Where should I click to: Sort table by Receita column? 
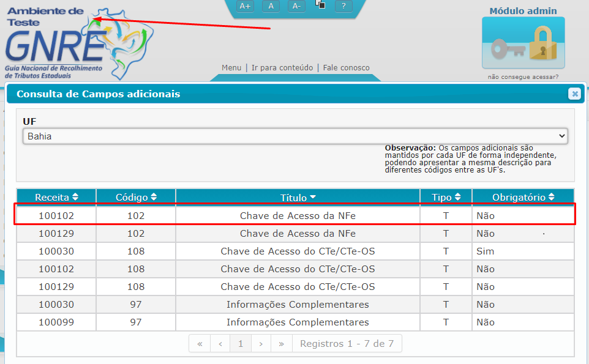[x=56, y=197]
